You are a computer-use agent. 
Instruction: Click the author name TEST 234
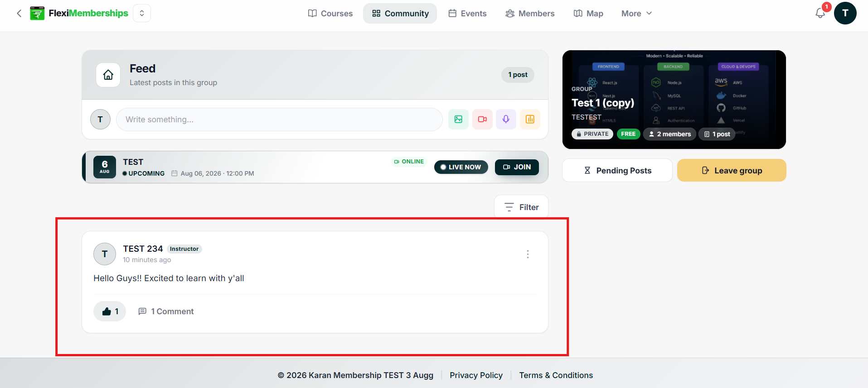143,249
